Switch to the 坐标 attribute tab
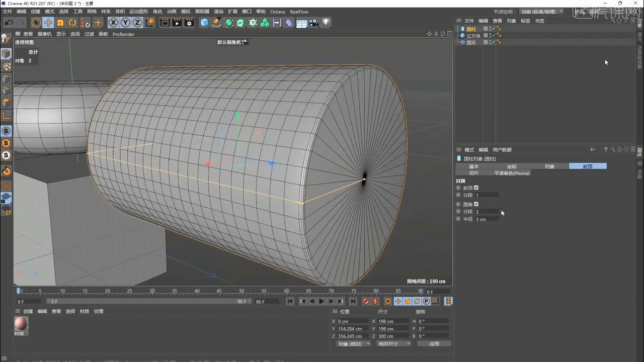Screen dimensions: 644x362 (x=512, y=166)
